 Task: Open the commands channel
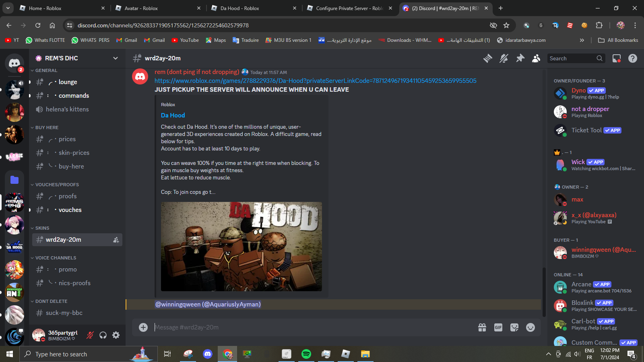(77, 96)
